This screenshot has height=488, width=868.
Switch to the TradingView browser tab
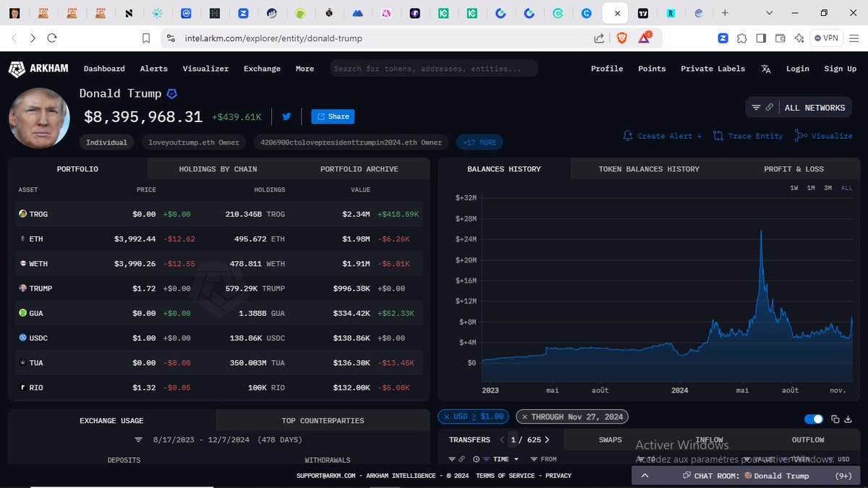pyautogui.click(x=643, y=13)
